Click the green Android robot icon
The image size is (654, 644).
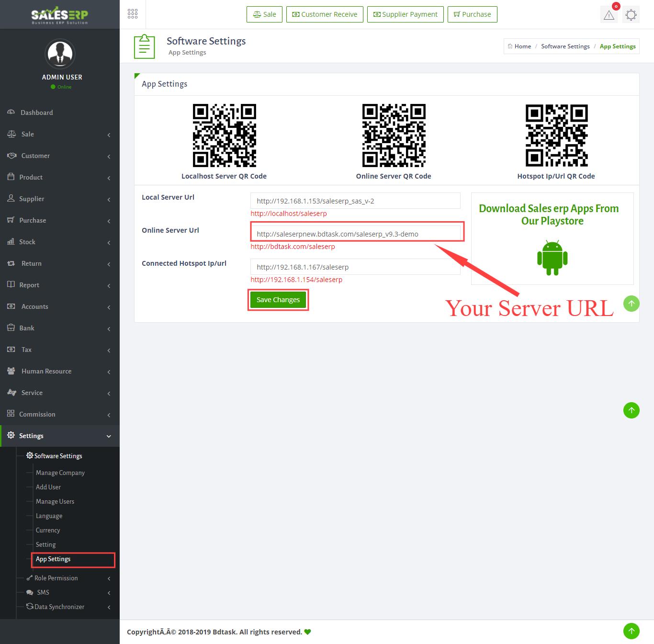tap(552, 259)
